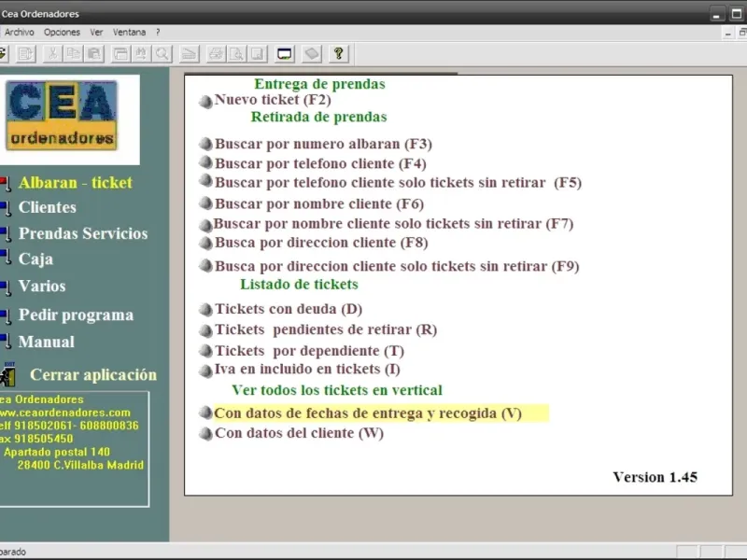Click the page setup icon after print preview
The width and height of the screenshot is (747, 560).
pos(258,54)
